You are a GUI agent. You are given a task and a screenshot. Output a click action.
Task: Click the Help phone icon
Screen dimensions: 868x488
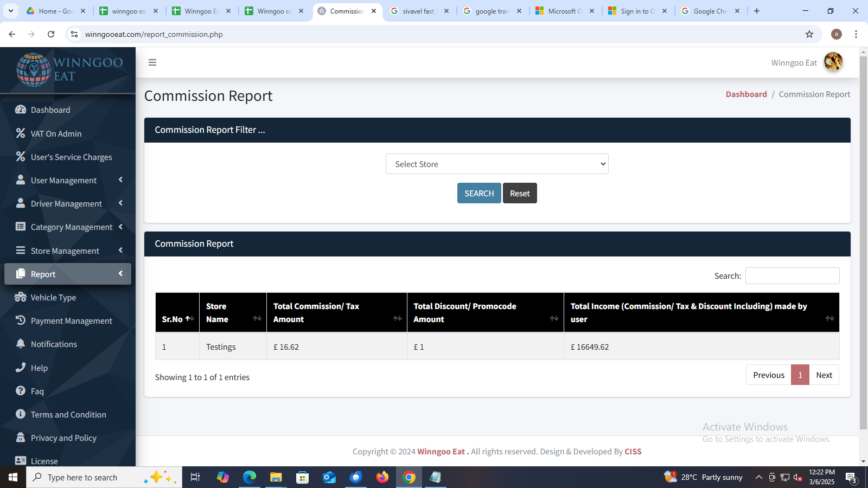[x=21, y=367]
